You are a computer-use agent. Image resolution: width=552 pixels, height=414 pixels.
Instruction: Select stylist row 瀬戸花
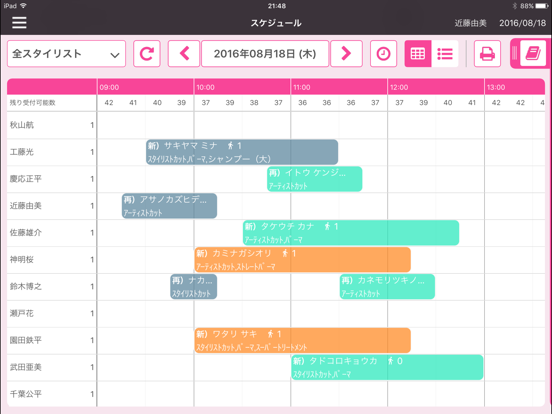pos(52,313)
